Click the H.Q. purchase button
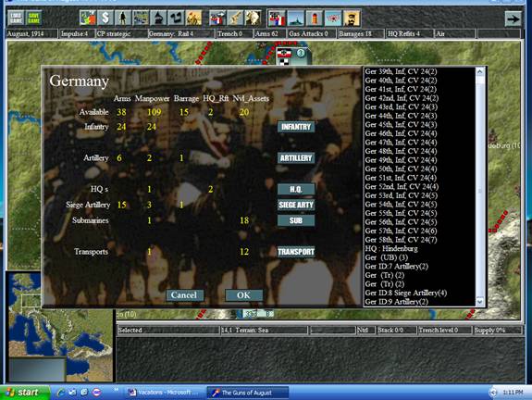 (x=296, y=190)
